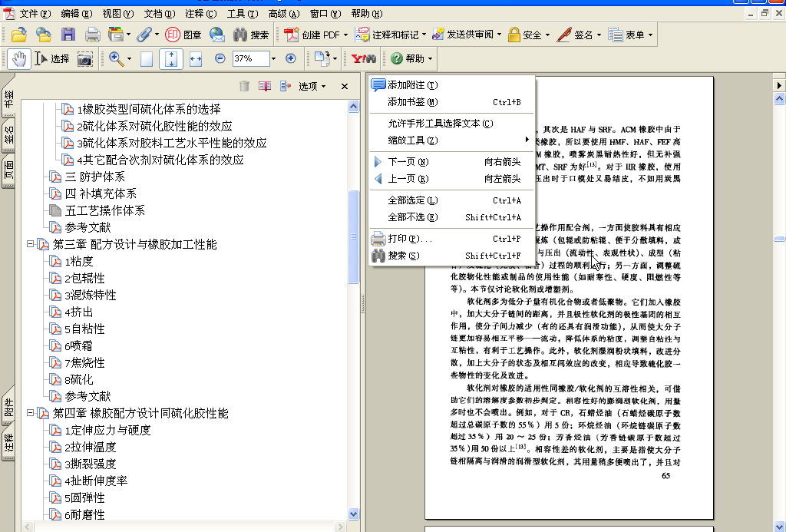Open bookmark 五工艺操作体系
This screenshot has width=786, height=532.
[x=104, y=210]
